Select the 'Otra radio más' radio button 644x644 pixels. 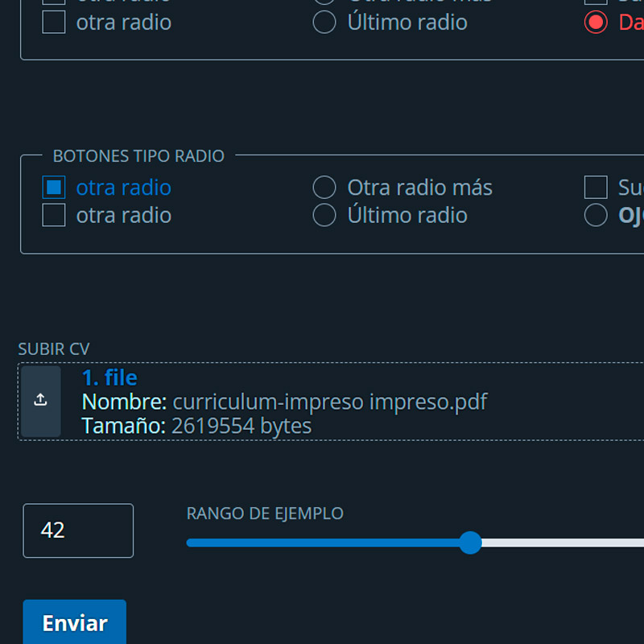324,188
